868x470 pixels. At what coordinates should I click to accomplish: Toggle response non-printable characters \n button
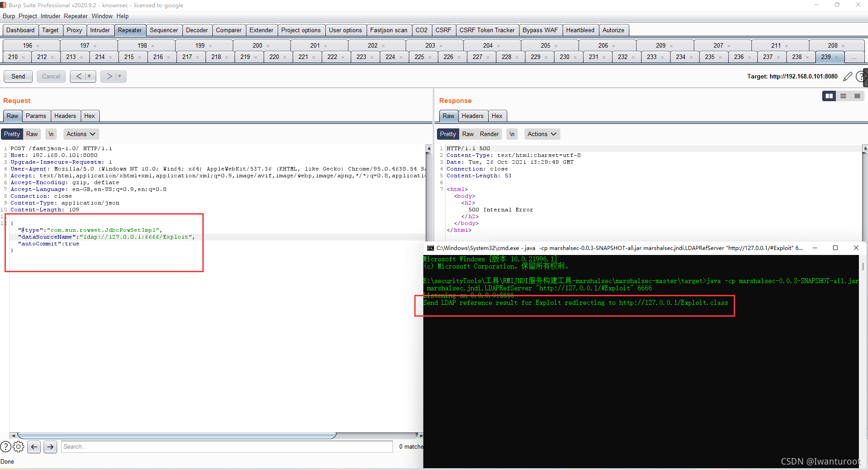coord(512,134)
